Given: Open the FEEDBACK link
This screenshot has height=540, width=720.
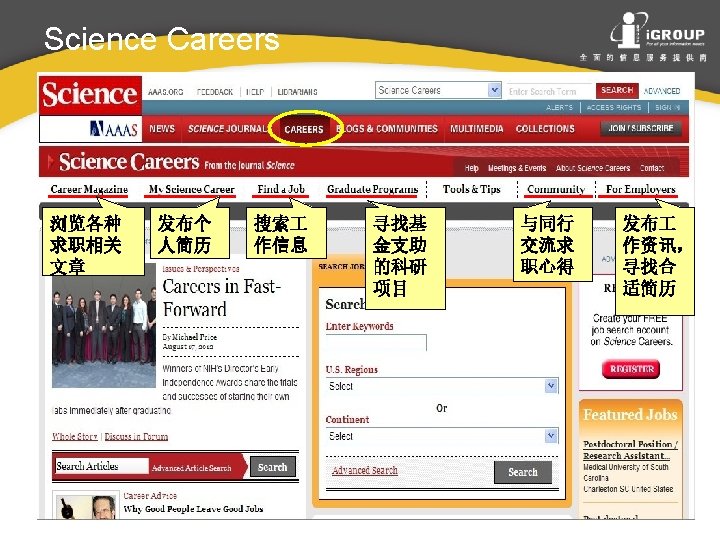Looking at the screenshot, I should [214, 92].
